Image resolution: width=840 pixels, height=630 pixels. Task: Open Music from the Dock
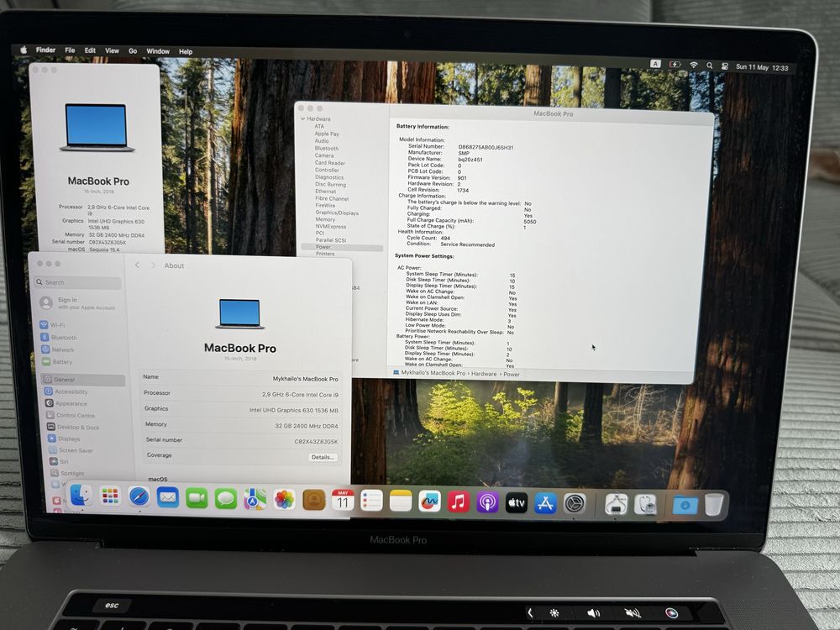pos(459,502)
